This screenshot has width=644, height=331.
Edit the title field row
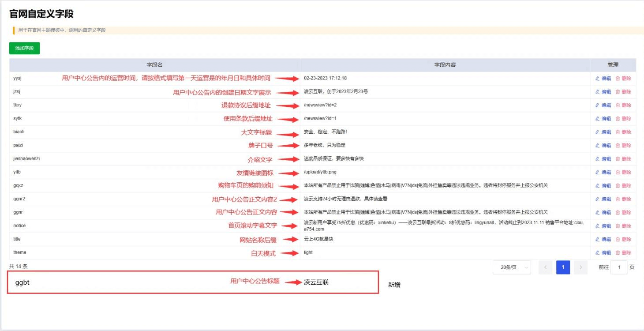pyautogui.click(x=603, y=239)
